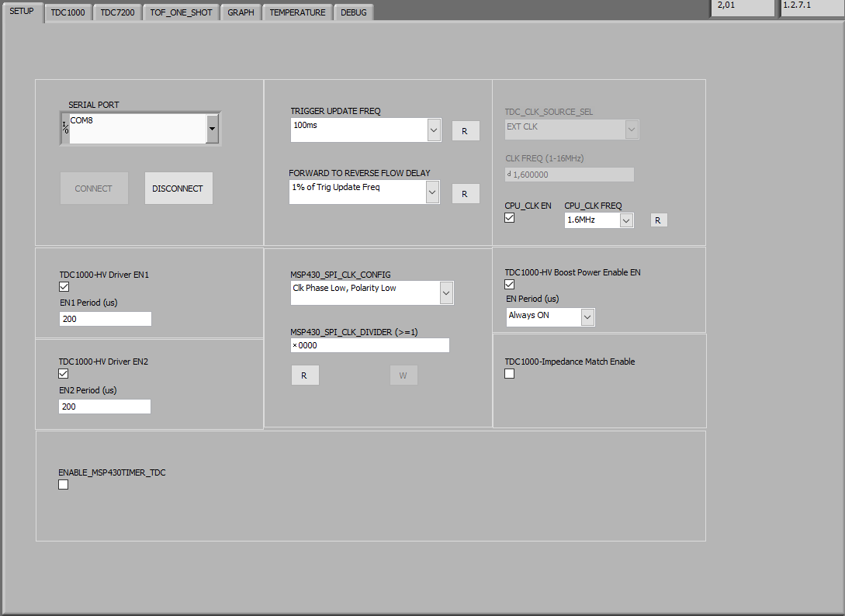Select the SETUP tab
The image size is (845, 616).
[22, 12]
